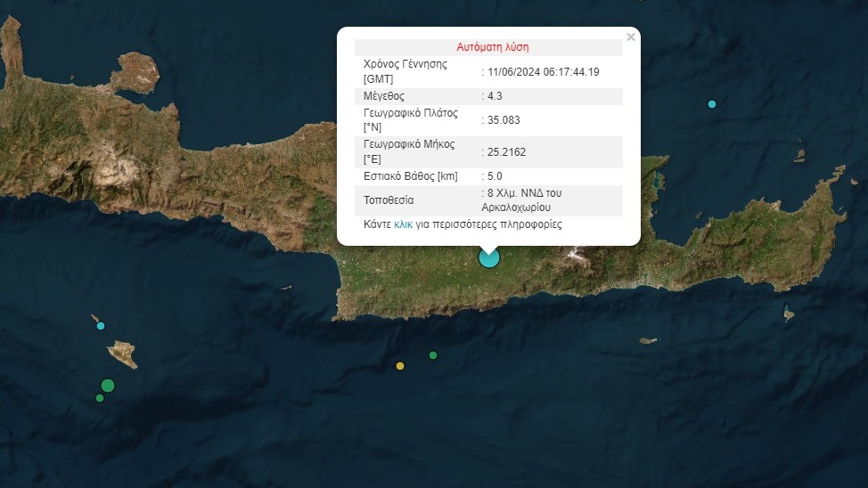The image size is (868, 488).
Task: Click the location text '8 Χλμ. ΝΝΔ του Αρκαλοχωρίου'
Action: (x=521, y=200)
